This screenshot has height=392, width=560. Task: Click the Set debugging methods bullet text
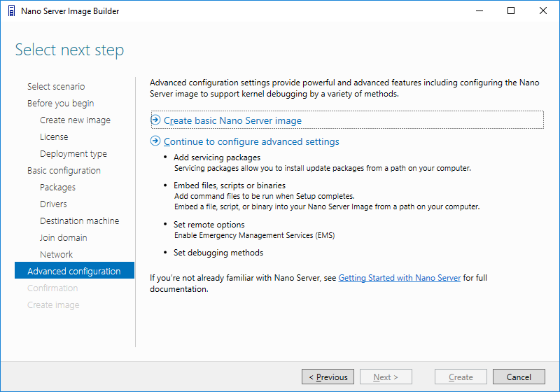(x=218, y=253)
